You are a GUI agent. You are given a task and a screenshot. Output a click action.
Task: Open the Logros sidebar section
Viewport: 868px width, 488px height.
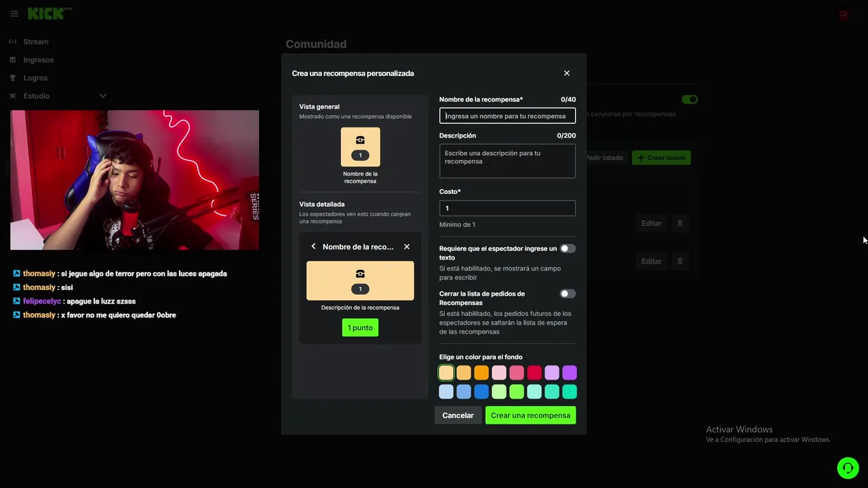click(35, 78)
